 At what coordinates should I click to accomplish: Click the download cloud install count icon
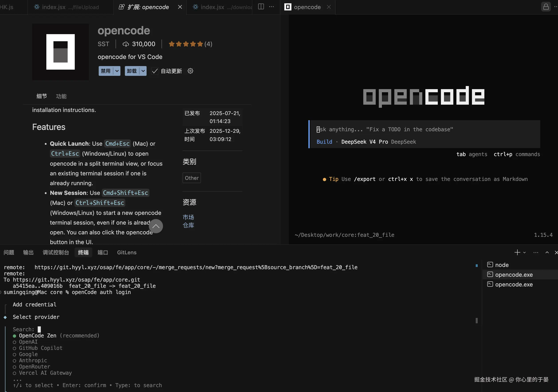coord(126,44)
